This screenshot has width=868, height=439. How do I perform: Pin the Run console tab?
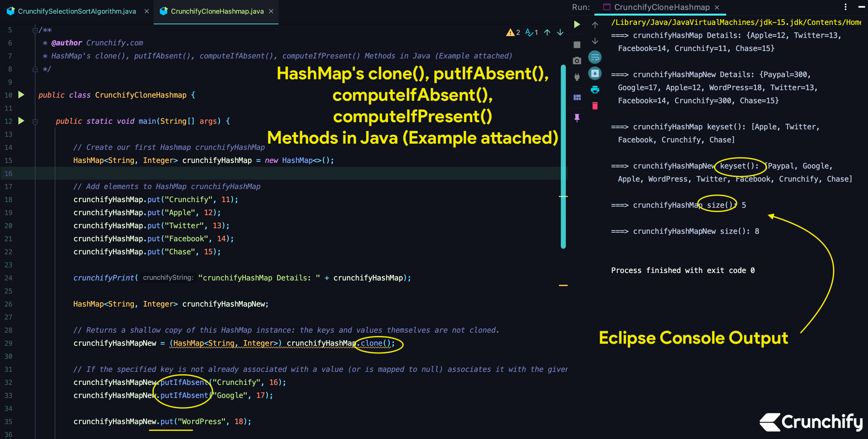pyautogui.click(x=577, y=117)
